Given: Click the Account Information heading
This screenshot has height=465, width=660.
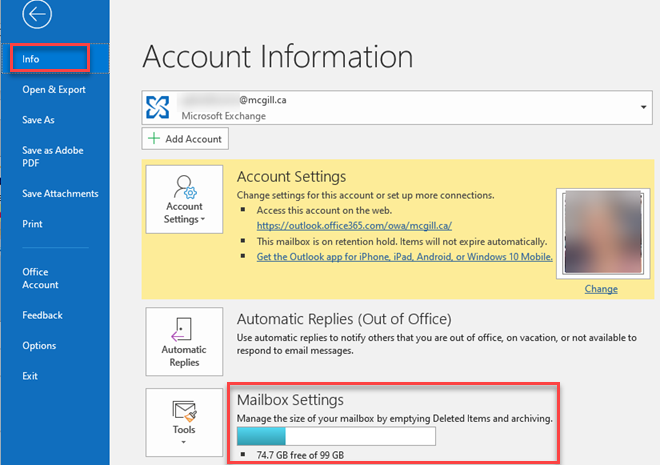Looking at the screenshot, I should [278, 56].
